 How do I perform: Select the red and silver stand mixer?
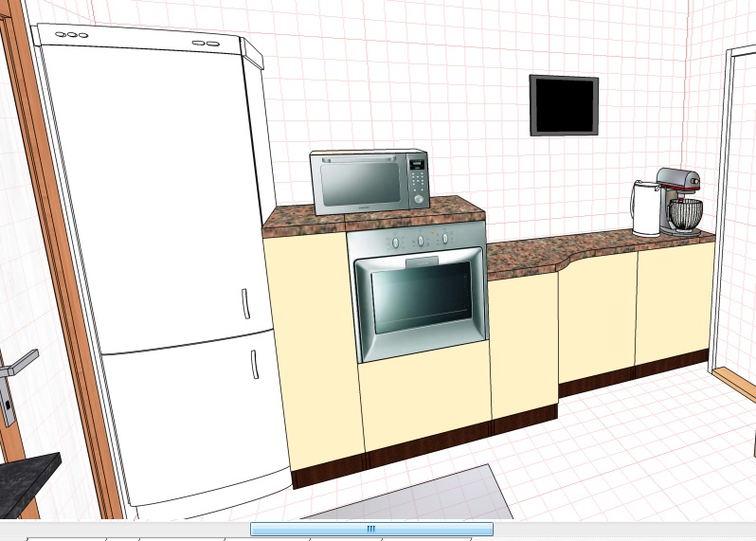681,202
